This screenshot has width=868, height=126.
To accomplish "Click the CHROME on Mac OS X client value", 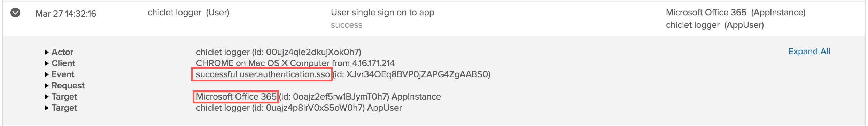I will 295,63.
